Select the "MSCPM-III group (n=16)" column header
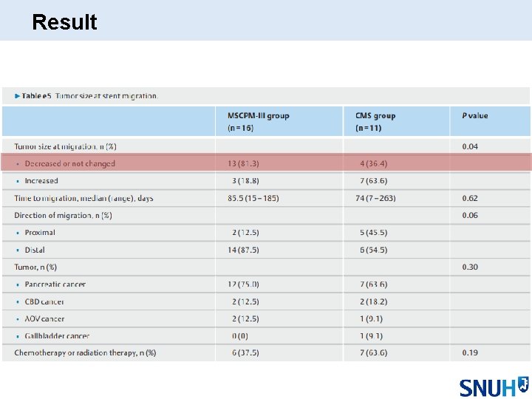532x399 pixels. [258, 121]
